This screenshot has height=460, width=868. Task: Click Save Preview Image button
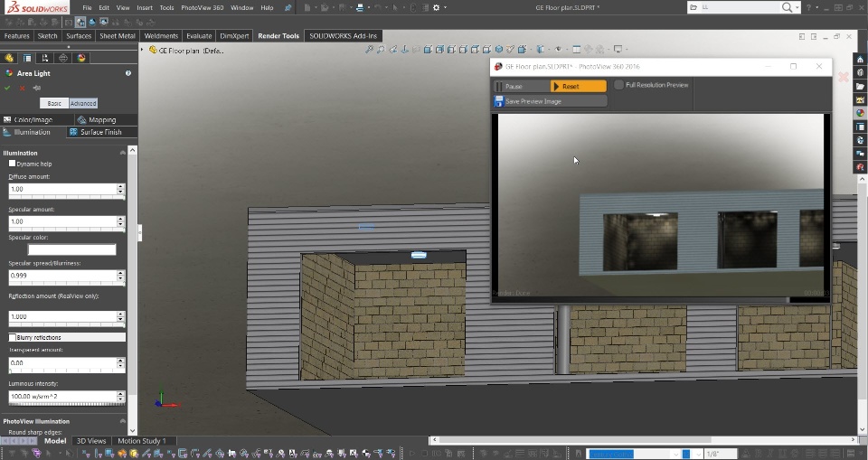[x=551, y=101]
